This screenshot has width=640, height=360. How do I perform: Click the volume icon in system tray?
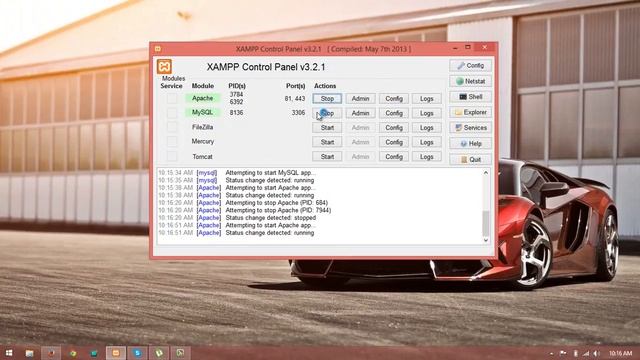pyautogui.click(x=596, y=353)
